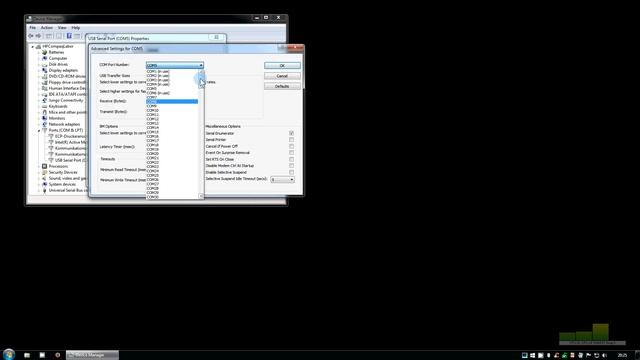This screenshot has width=640, height=360.
Task: Select COM10 entry in port list
Action: [x=172, y=110]
